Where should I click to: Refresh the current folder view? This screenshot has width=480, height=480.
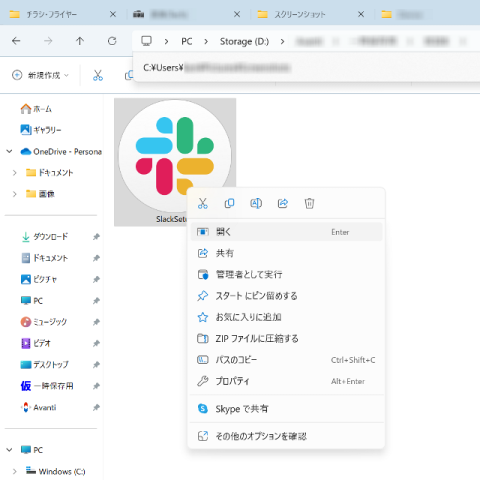112,41
